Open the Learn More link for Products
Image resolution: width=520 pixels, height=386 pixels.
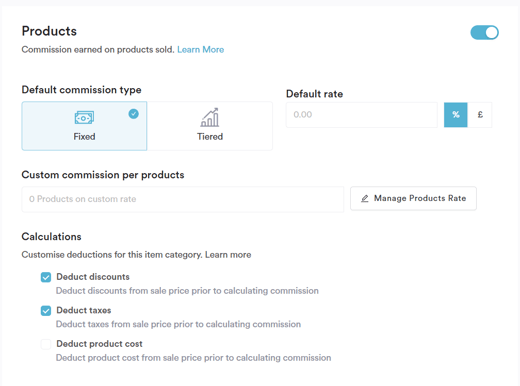(200, 50)
